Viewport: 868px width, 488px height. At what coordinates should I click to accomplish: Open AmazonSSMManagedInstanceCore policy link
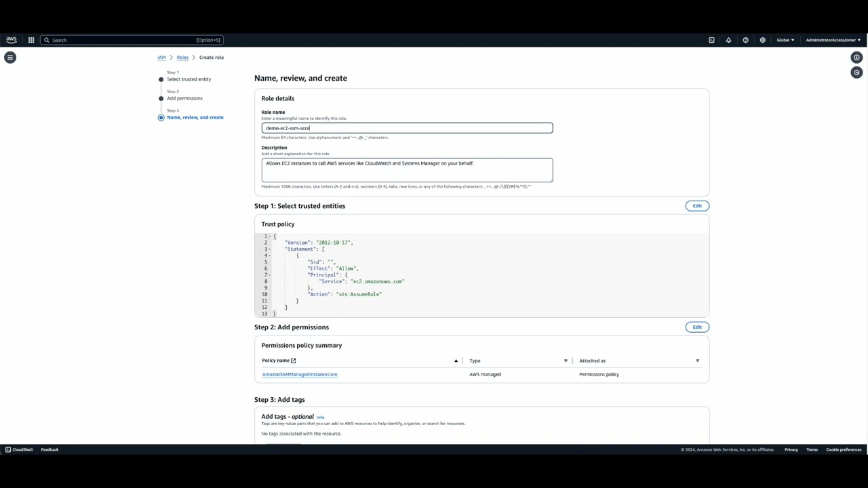coord(300,374)
